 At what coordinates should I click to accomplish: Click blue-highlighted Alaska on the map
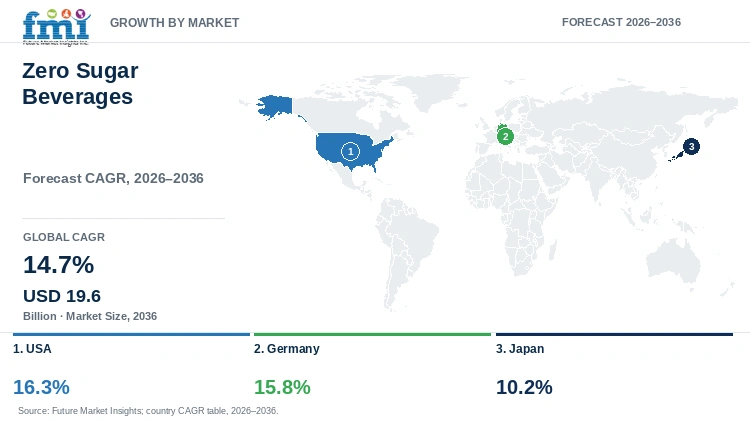coord(275,106)
